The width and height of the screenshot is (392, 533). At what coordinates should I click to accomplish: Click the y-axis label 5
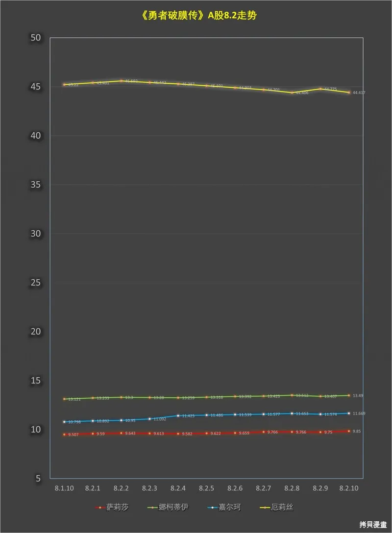(x=38, y=478)
